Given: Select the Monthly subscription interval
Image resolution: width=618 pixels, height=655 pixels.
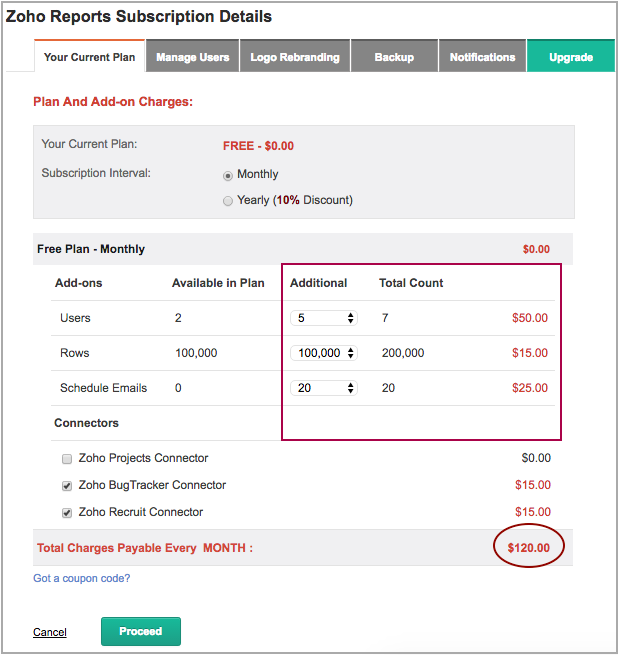Looking at the screenshot, I should (228, 175).
